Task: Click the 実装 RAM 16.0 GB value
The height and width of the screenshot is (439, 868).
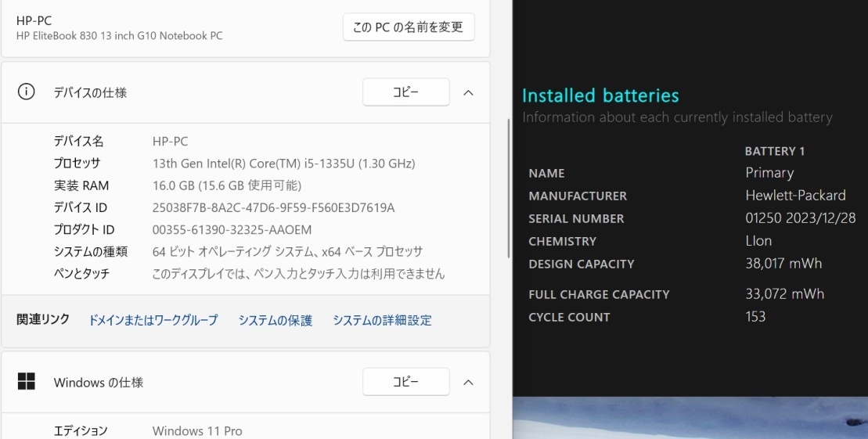Action: click(x=226, y=185)
